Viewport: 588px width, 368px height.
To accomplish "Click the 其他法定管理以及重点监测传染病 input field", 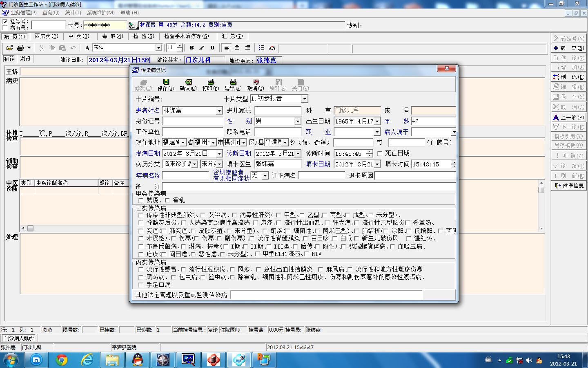I will [326, 295].
